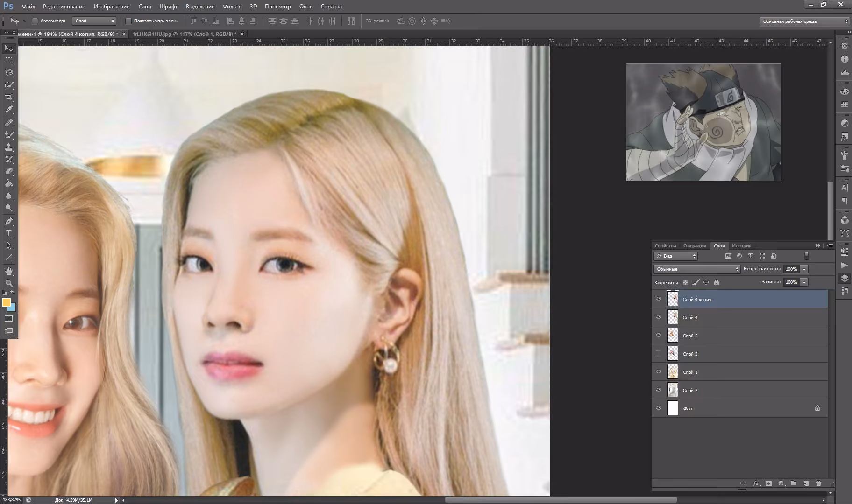852x504 pixels.
Task: Select the Paint Bucket tool
Action: click(9, 183)
